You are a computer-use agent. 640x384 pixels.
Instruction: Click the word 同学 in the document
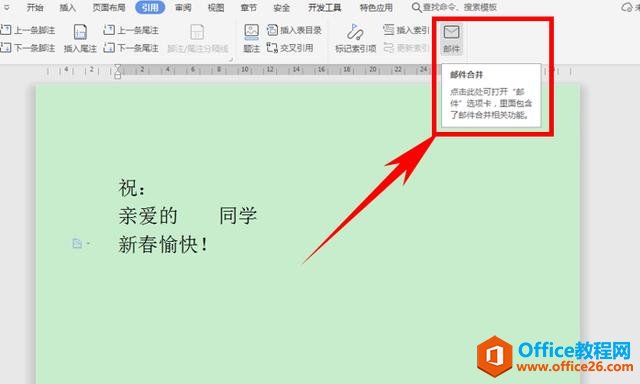(238, 216)
